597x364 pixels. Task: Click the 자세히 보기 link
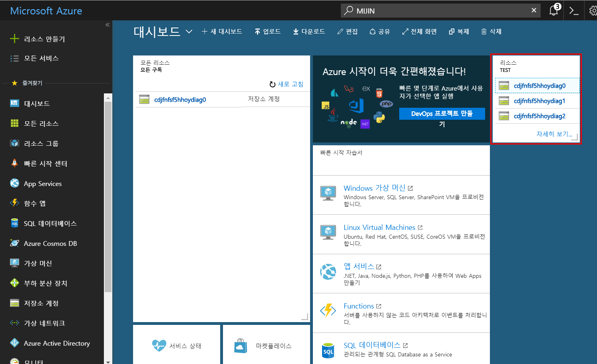[554, 134]
